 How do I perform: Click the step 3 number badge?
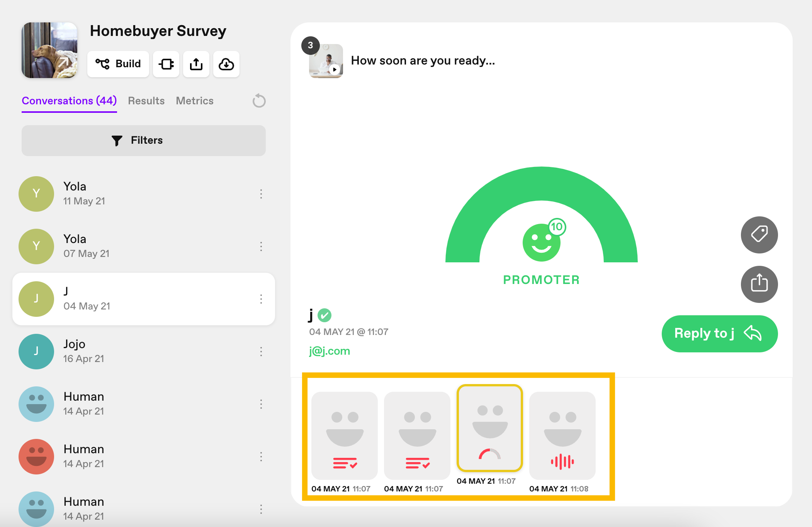point(311,46)
